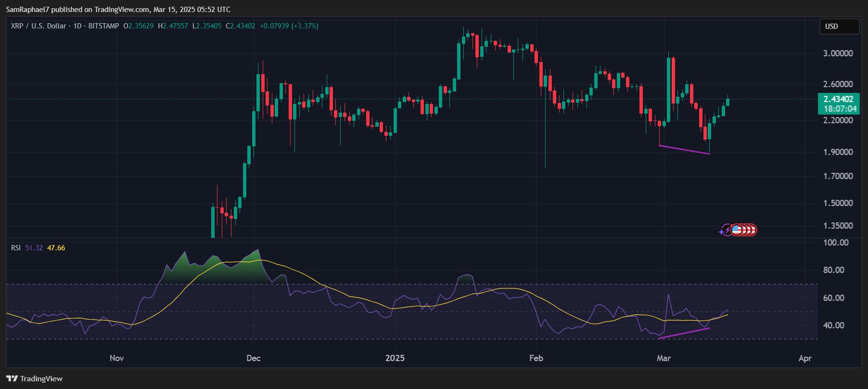868x389 pixels.
Task: Click the 2025 label on time axis
Action: coord(395,358)
